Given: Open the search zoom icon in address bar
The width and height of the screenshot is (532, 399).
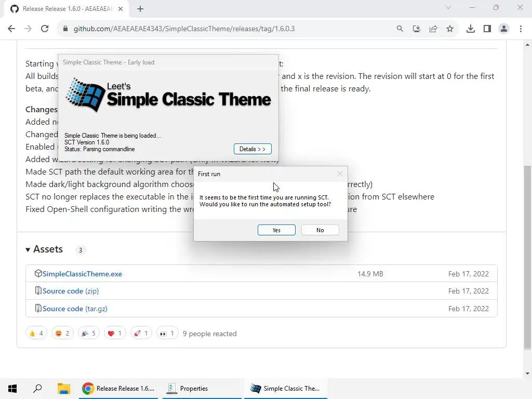Looking at the screenshot, I should 400,29.
